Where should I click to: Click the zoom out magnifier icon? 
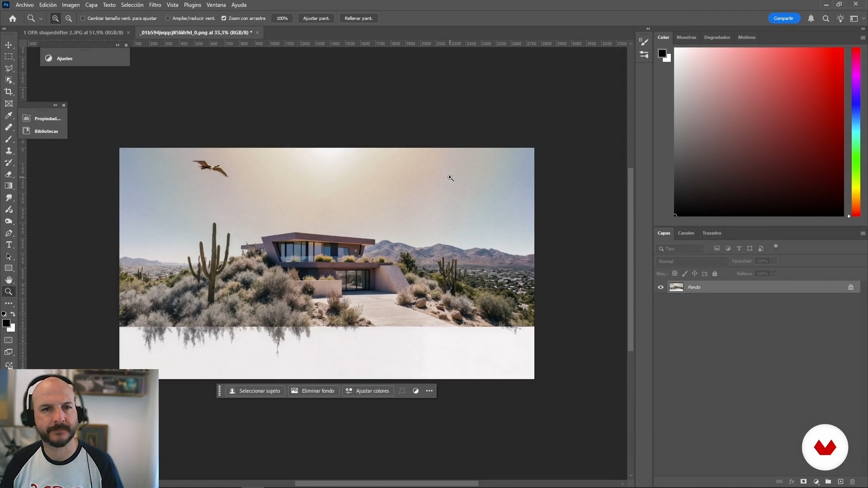point(69,19)
